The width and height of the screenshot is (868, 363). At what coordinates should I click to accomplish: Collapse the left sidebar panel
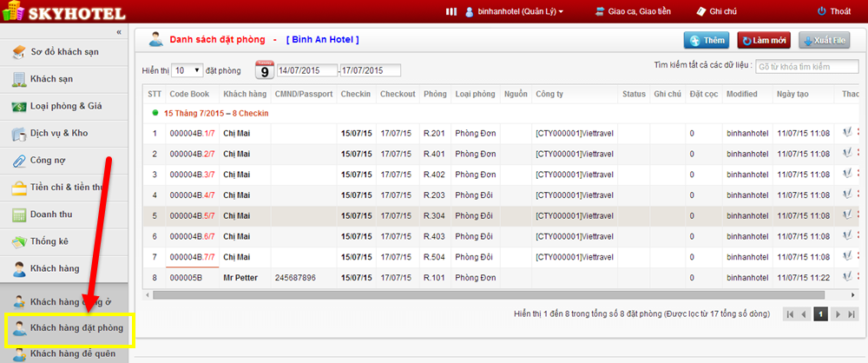tap(119, 32)
